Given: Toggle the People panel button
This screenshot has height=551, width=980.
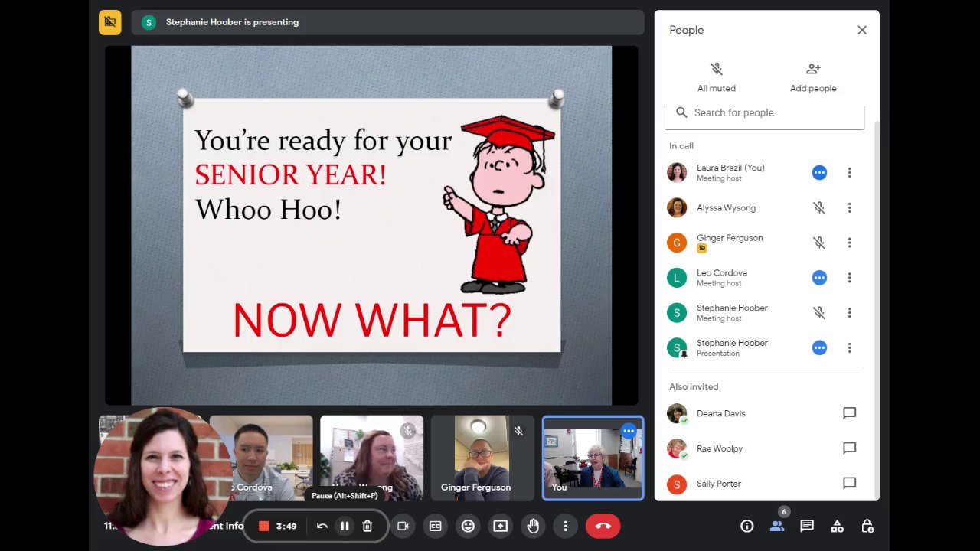Looking at the screenshot, I should (777, 526).
